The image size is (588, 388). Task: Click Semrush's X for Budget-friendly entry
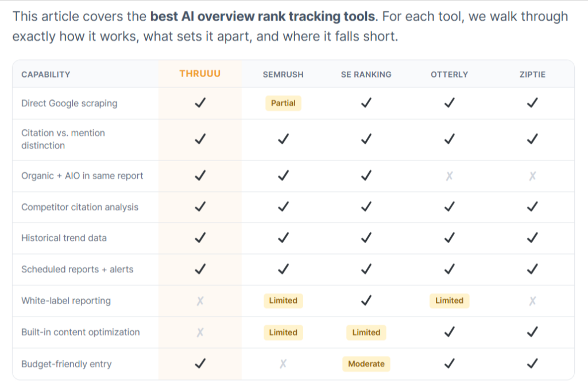pos(283,364)
